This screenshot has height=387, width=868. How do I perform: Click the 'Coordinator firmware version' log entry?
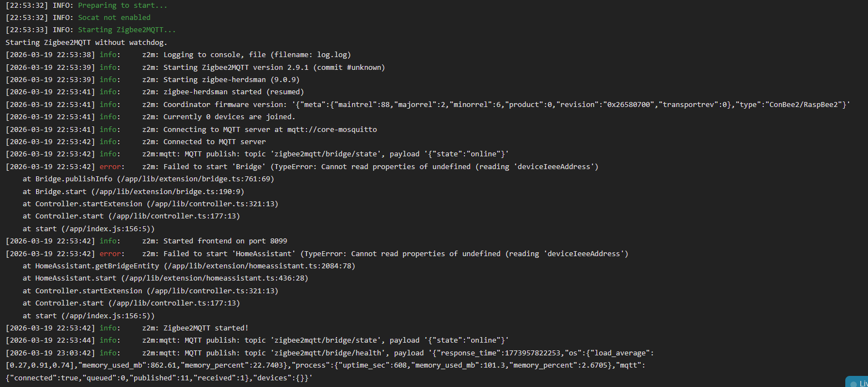click(222, 104)
